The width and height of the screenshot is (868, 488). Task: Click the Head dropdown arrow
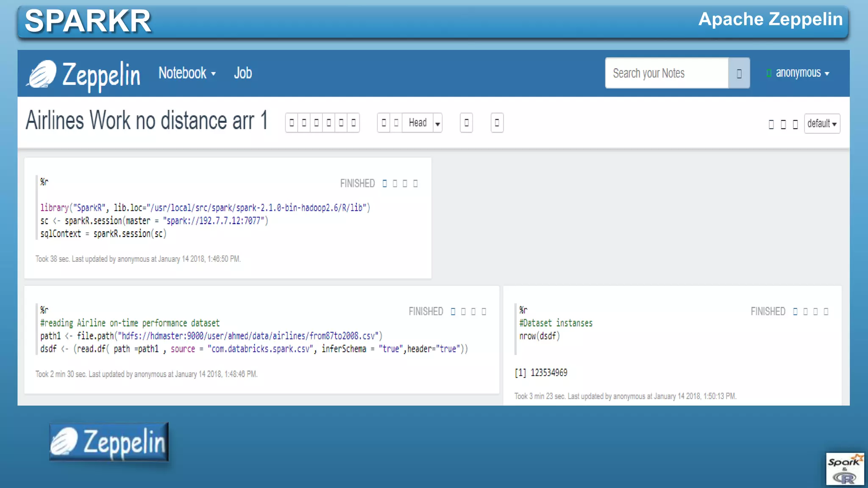(437, 124)
